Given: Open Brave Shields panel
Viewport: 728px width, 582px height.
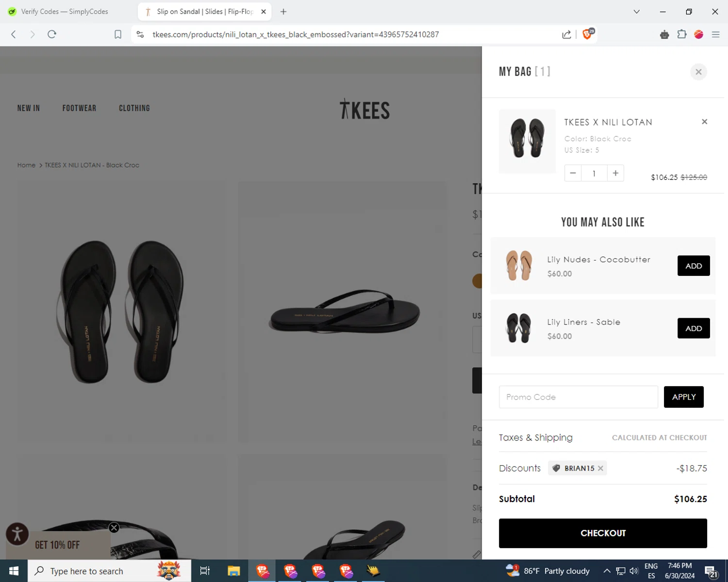Looking at the screenshot, I should (588, 34).
